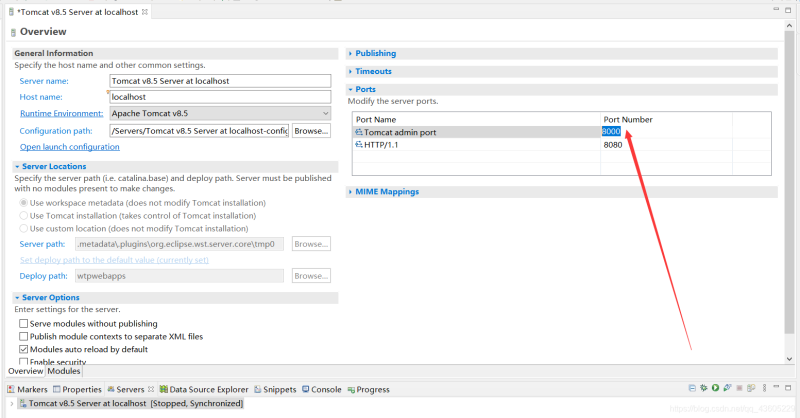Click the Collapse All icon in Servers view

click(692, 388)
